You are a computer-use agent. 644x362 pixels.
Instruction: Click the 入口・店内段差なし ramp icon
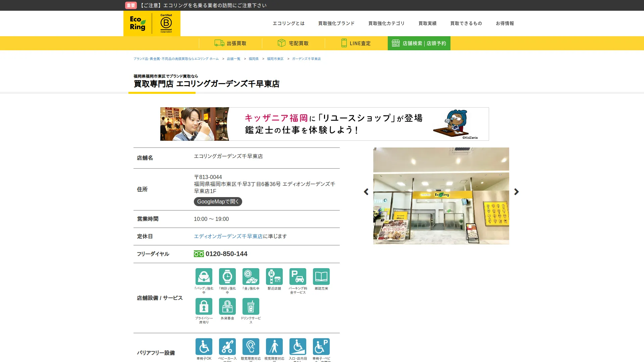click(298, 347)
